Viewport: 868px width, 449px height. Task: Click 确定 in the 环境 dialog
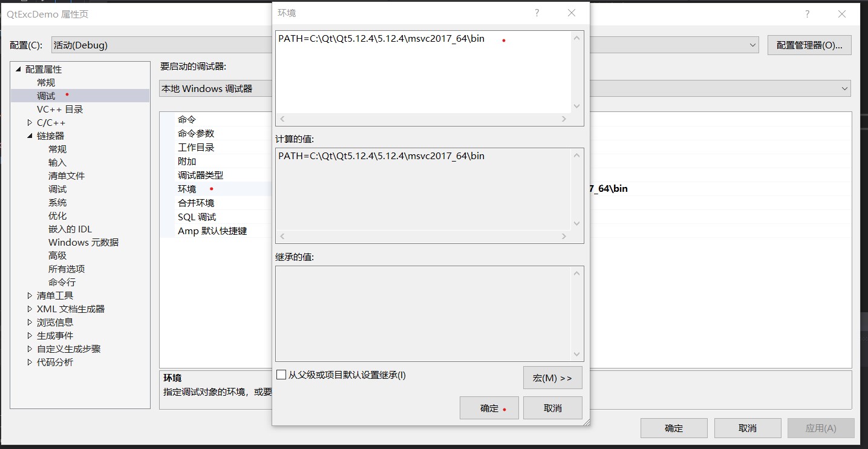point(489,407)
